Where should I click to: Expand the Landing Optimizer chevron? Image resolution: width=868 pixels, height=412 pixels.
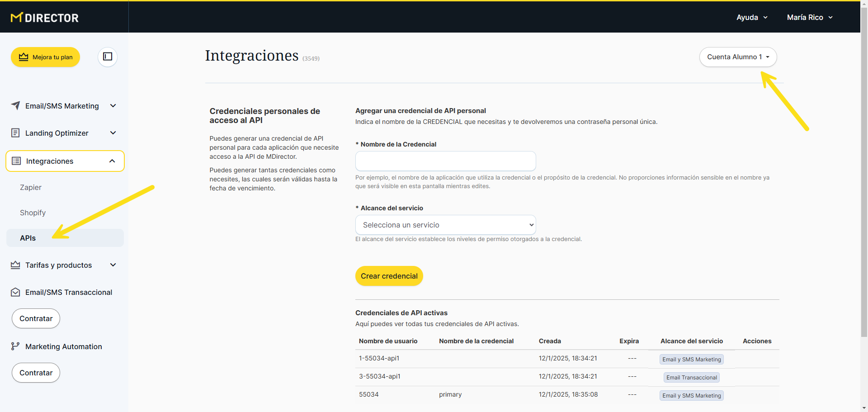click(x=113, y=133)
